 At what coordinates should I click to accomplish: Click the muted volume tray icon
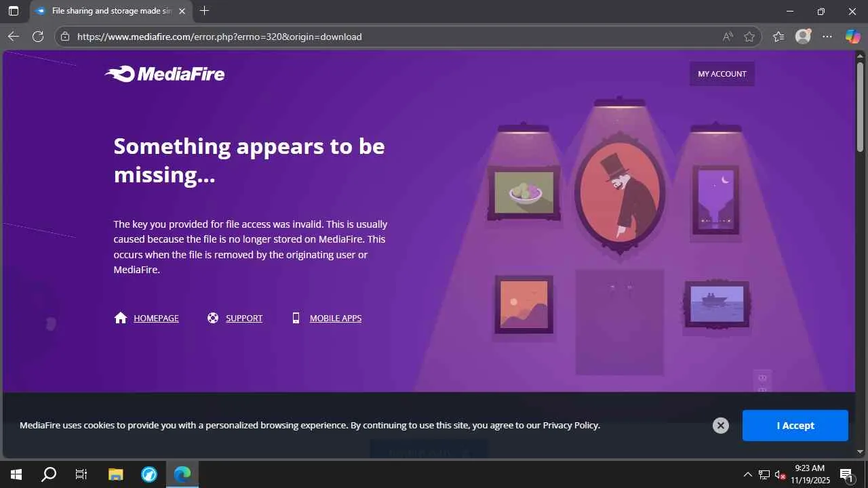tap(781, 474)
